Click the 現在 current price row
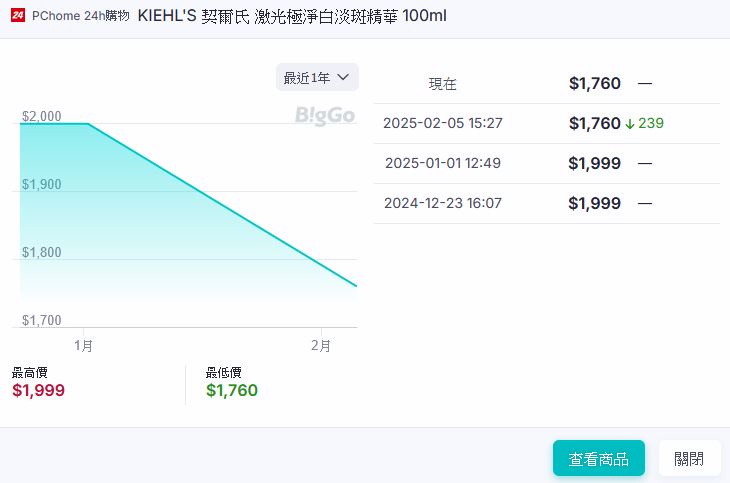This screenshot has width=730, height=483. click(546, 84)
